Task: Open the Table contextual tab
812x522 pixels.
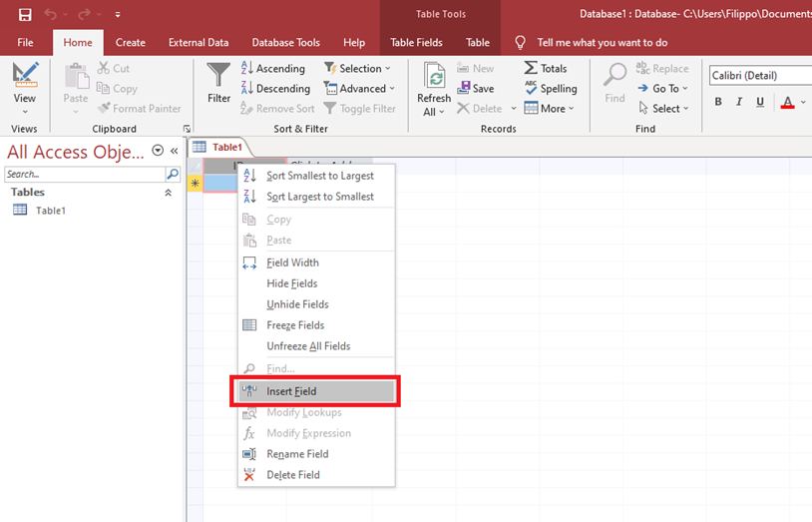Action: tap(478, 43)
